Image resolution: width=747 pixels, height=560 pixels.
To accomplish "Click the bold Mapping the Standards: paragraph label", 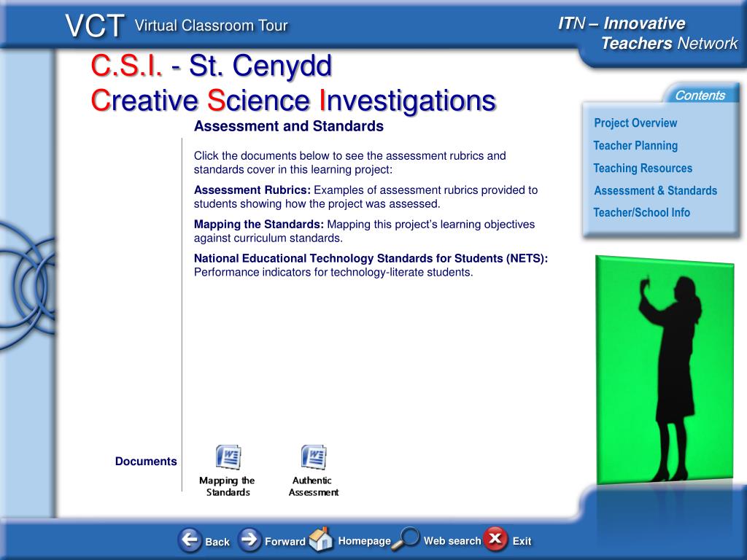I will coord(259,225).
